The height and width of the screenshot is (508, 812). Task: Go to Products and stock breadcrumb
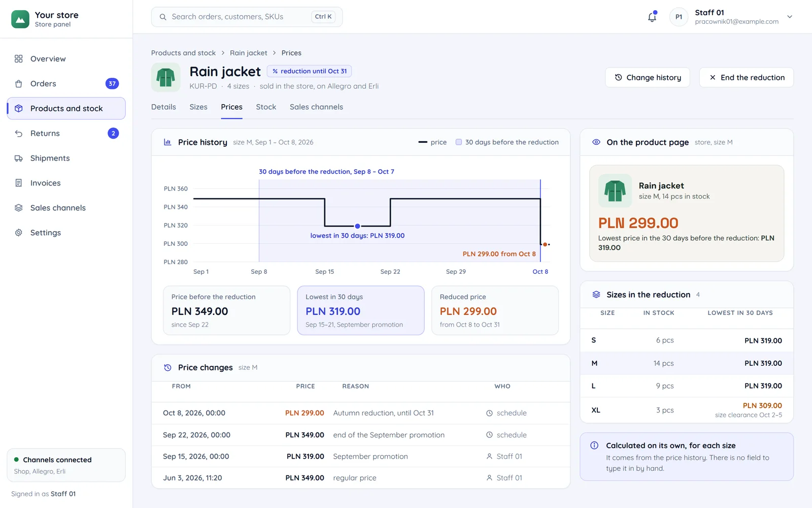(x=183, y=53)
